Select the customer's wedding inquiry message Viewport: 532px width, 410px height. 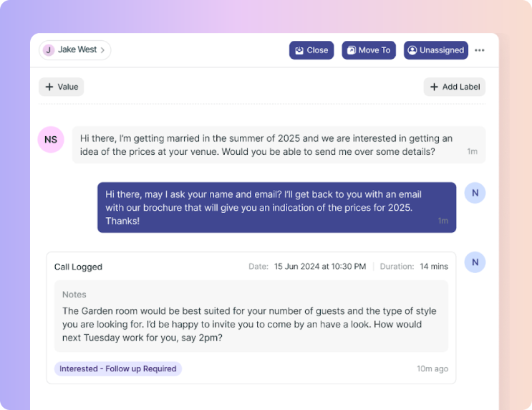click(x=279, y=145)
